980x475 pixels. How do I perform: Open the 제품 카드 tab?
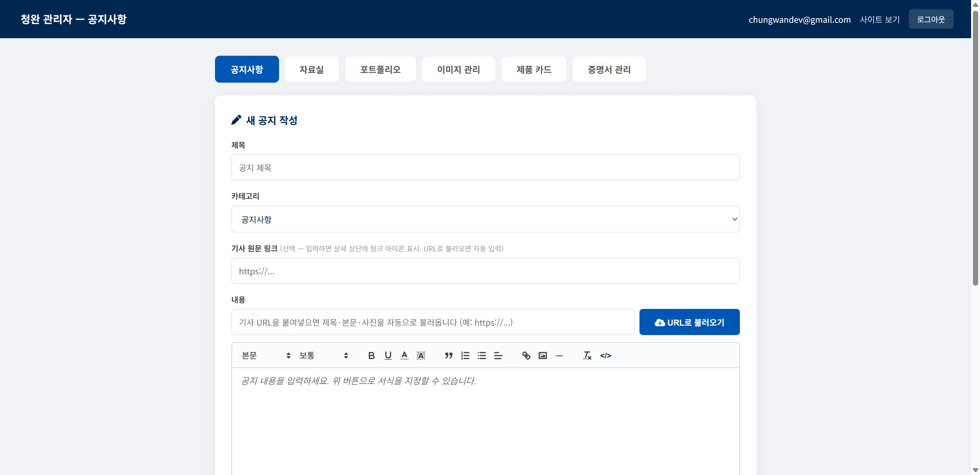(x=534, y=69)
